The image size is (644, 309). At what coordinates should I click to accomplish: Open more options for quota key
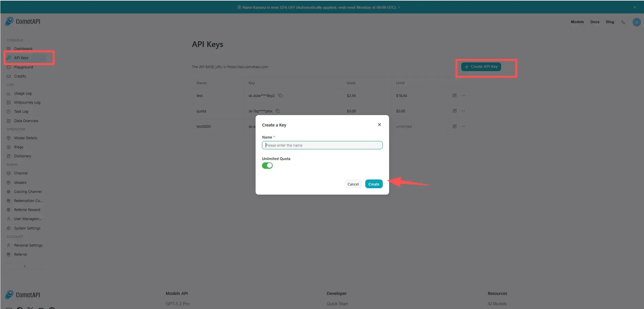463,111
